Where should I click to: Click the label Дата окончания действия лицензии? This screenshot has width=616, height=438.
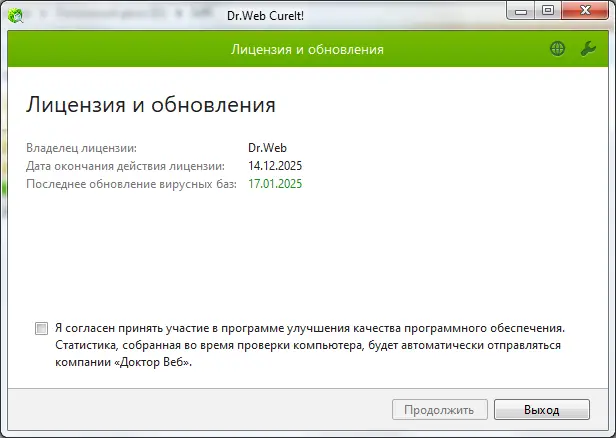pos(125,166)
